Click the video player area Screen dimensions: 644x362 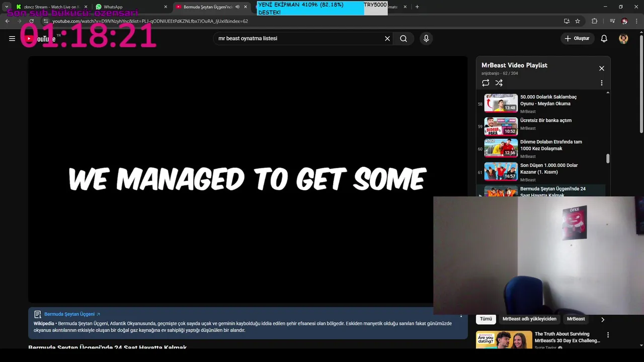point(248,179)
